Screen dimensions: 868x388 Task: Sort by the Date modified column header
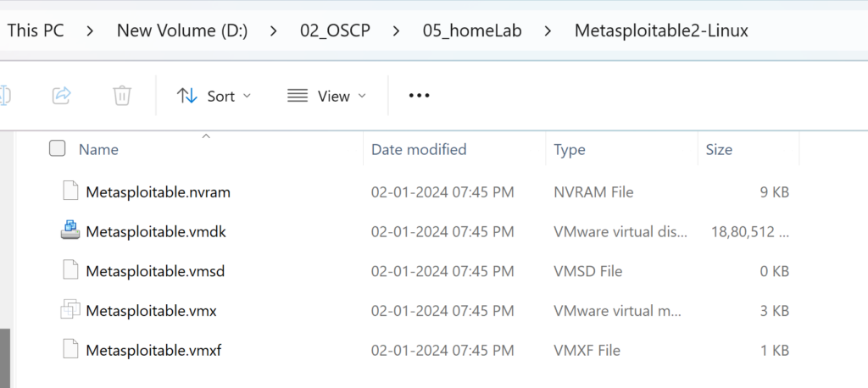coord(419,149)
